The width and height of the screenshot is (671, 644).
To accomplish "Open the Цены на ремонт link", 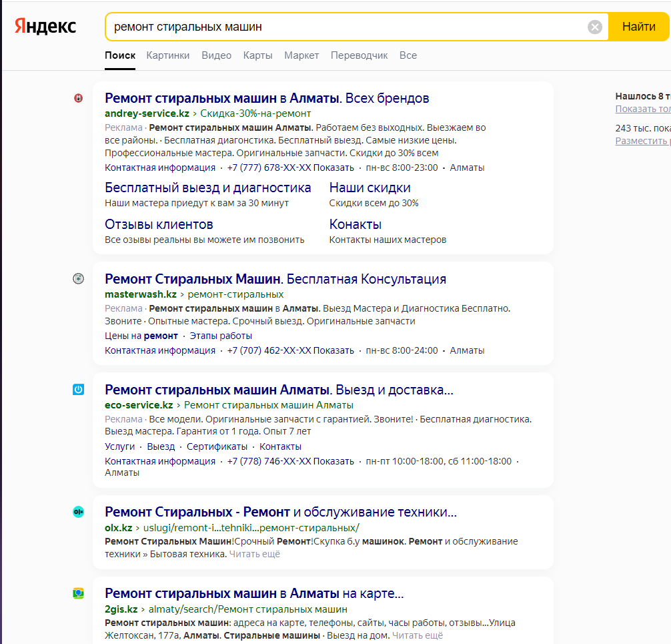I will 141,336.
